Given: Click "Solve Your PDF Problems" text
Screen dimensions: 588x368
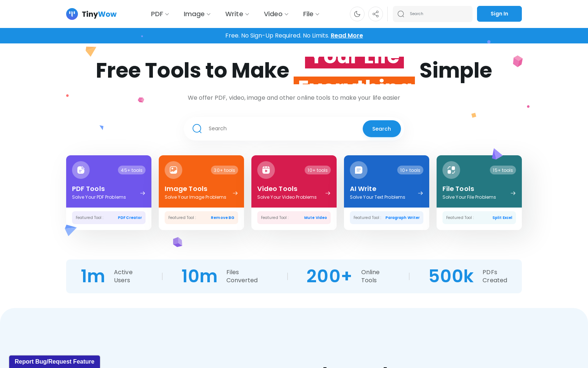Looking at the screenshot, I should click(99, 197).
